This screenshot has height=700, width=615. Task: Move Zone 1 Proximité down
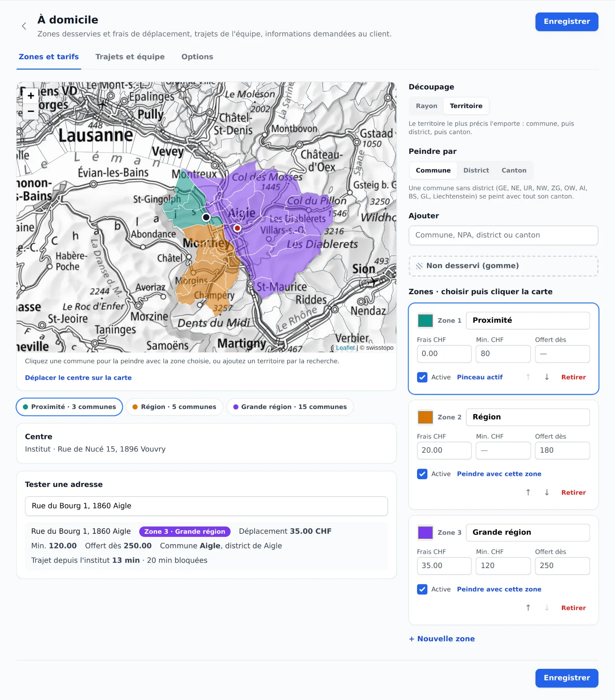point(547,377)
